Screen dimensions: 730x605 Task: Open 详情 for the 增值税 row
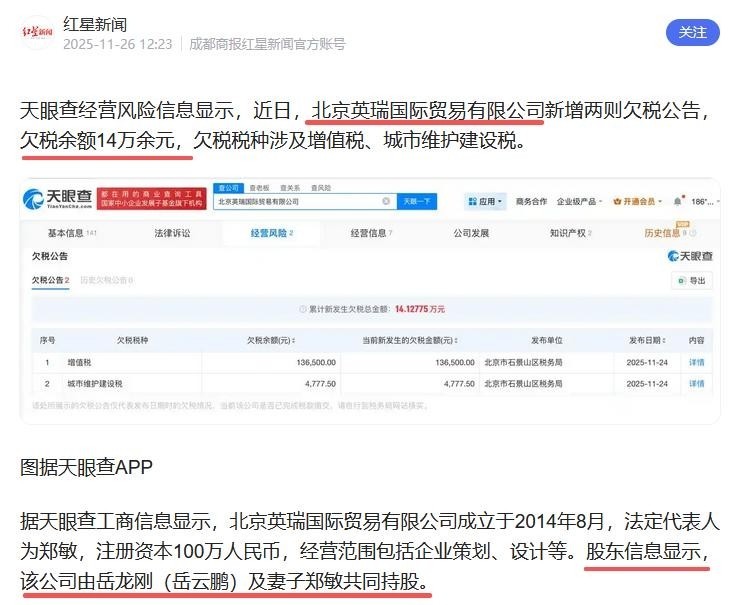pyautogui.click(x=696, y=362)
